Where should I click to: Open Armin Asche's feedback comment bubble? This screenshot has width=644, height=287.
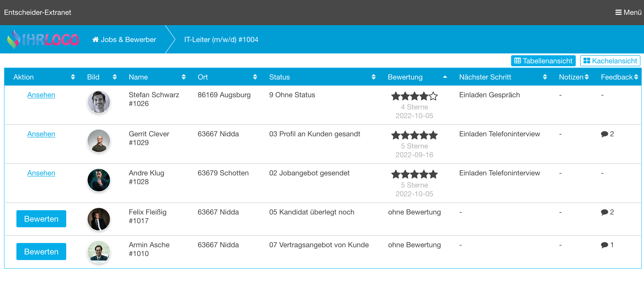tap(604, 245)
